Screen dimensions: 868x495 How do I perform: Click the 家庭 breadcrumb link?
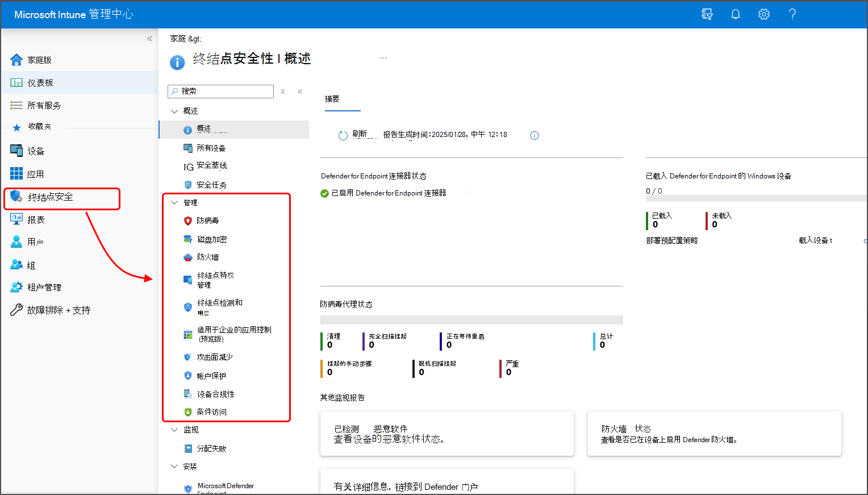178,39
